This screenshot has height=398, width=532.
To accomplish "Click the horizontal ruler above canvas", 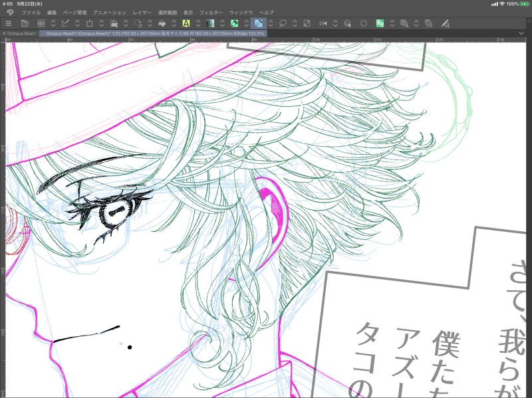I will pyautogui.click(x=265, y=40).
